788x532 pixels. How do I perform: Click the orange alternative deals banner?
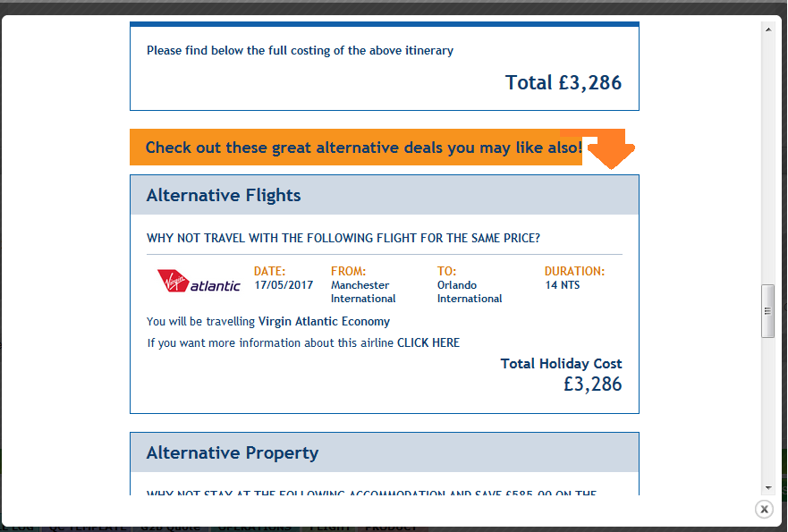click(x=358, y=148)
